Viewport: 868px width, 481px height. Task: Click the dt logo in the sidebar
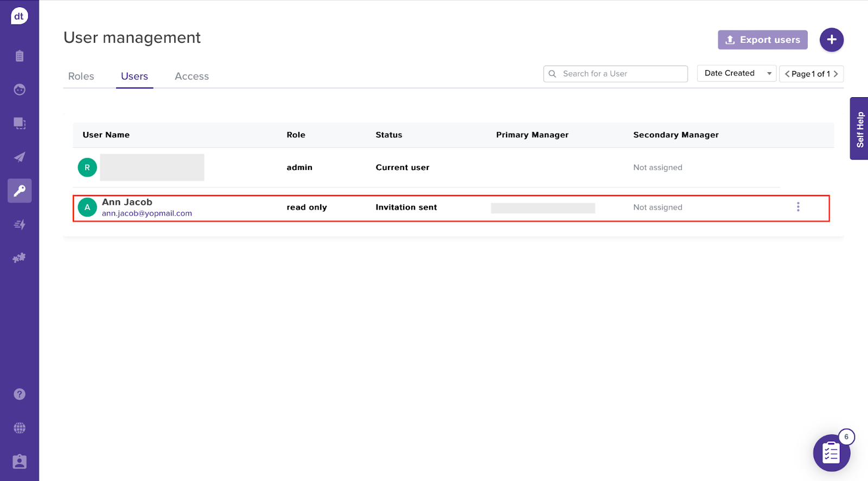(19, 16)
